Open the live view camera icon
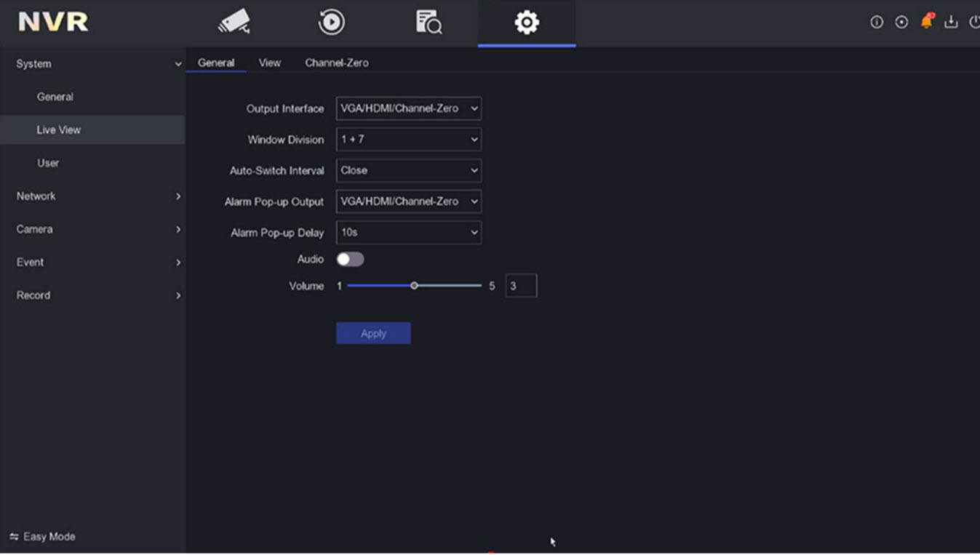The width and height of the screenshot is (980, 555). click(x=234, y=22)
